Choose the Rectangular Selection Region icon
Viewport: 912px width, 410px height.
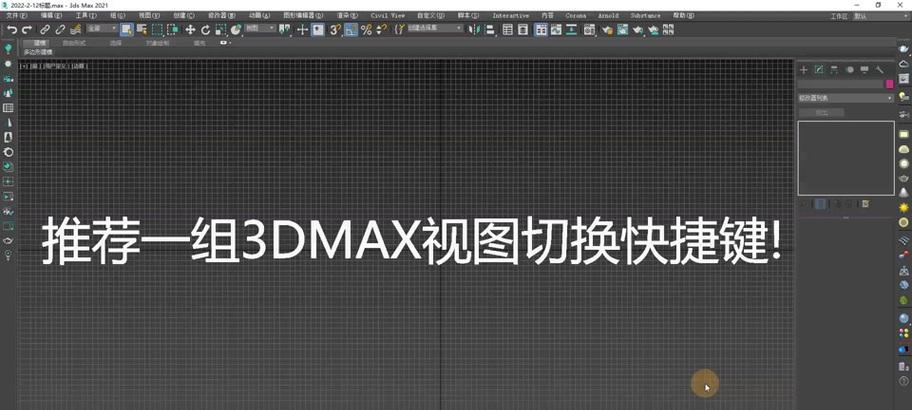pyautogui.click(x=157, y=29)
